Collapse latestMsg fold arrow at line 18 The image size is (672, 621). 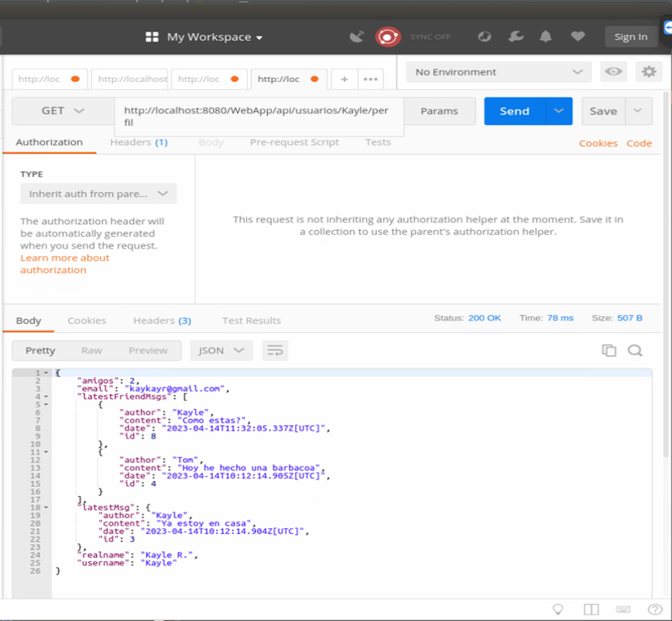(x=46, y=508)
